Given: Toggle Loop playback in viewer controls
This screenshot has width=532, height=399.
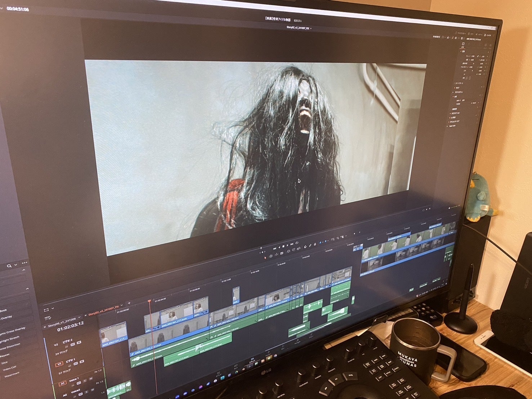Looking at the screenshot, I should [x=297, y=243].
